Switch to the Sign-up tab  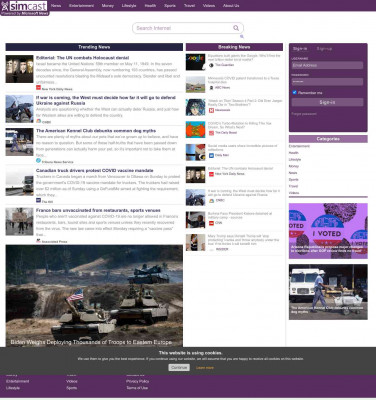tap(324, 49)
